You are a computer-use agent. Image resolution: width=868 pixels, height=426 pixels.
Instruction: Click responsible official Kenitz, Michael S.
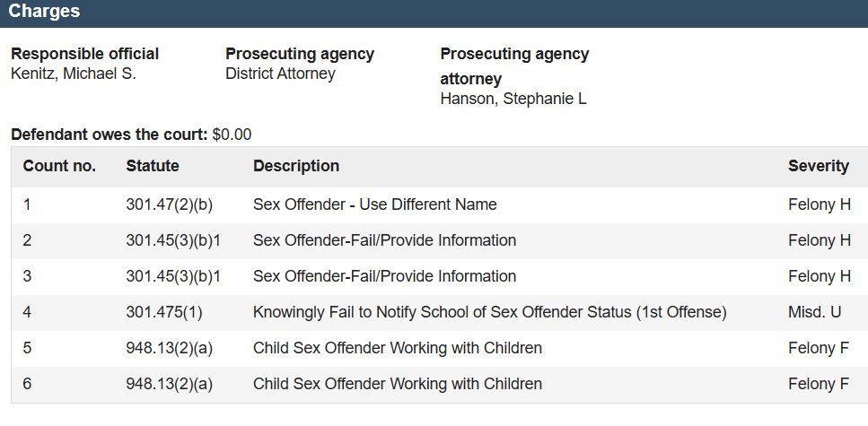click(73, 74)
